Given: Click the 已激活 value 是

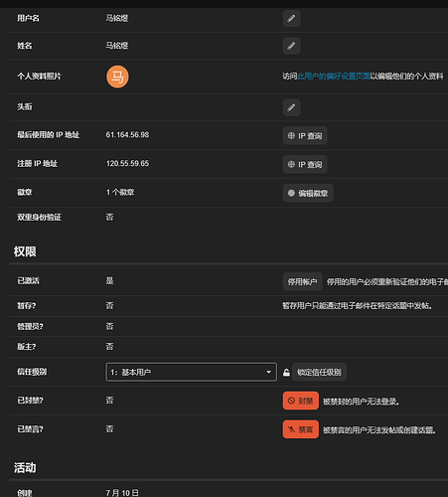Looking at the screenshot, I should coord(109,280).
